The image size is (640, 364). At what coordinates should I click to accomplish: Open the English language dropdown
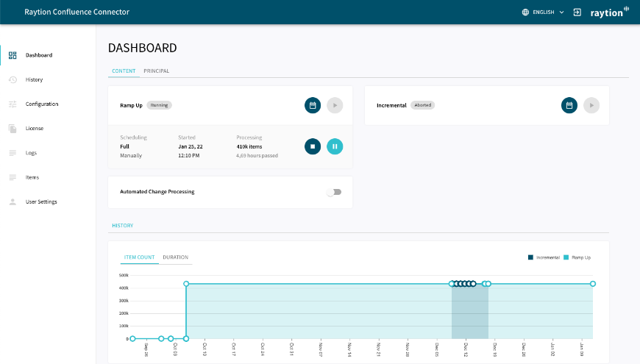coord(543,13)
